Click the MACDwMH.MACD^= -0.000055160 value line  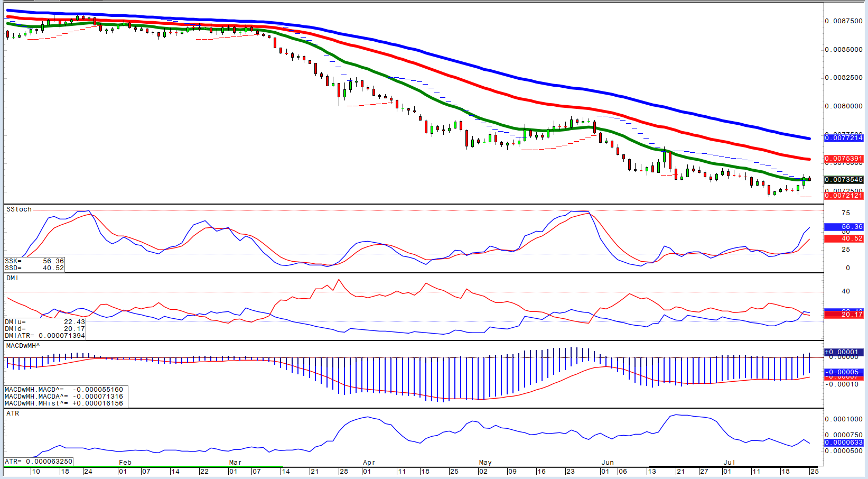(x=64, y=390)
